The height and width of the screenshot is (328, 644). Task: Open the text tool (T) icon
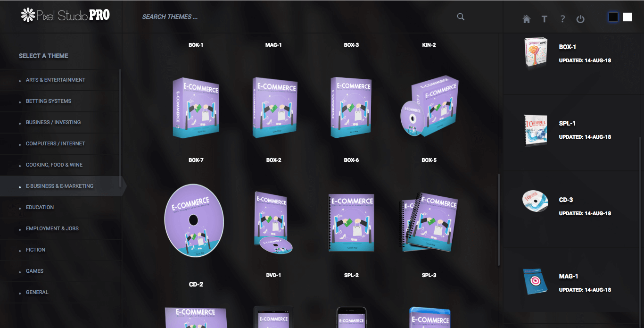click(545, 19)
